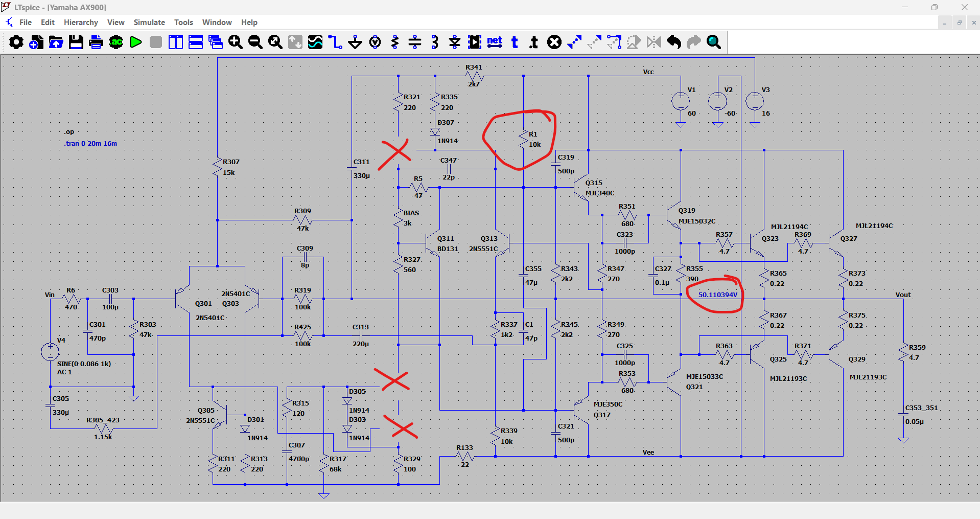The width and height of the screenshot is (980, 519).
Task: Tile windows horizontally
Action: 196,42
